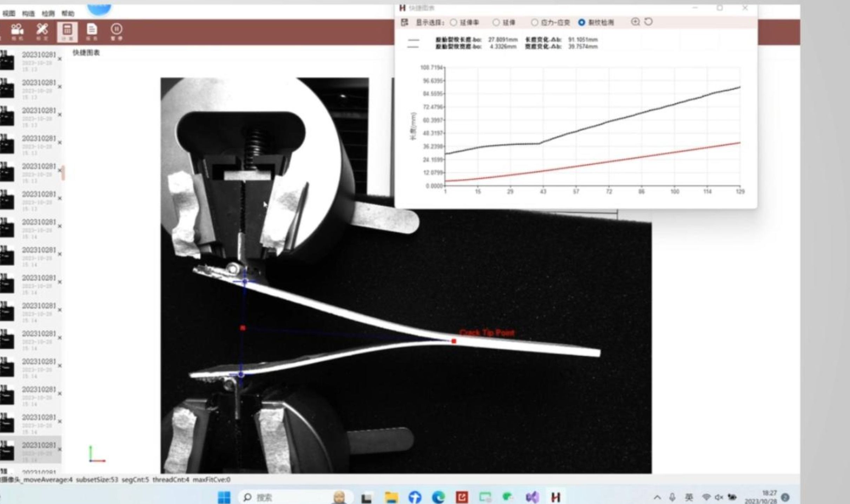Open the 帮助 menu
850x504 pixels.
(68, 13)
